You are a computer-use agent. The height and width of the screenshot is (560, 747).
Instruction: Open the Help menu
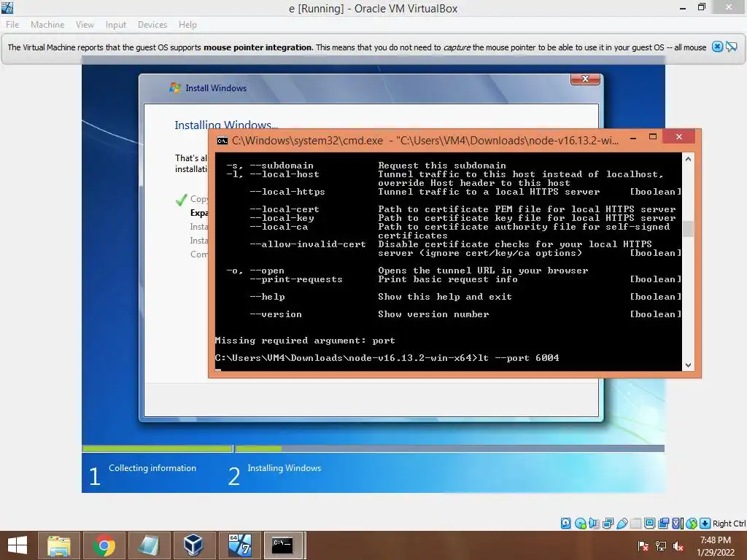tap(187, 24)
